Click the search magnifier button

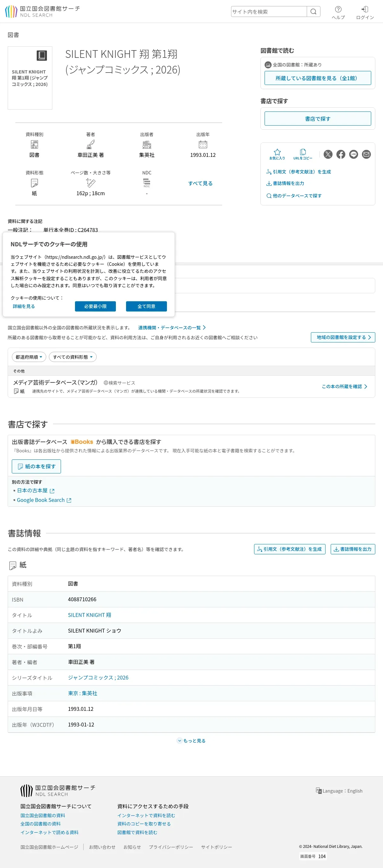click(x=313, y=12)
